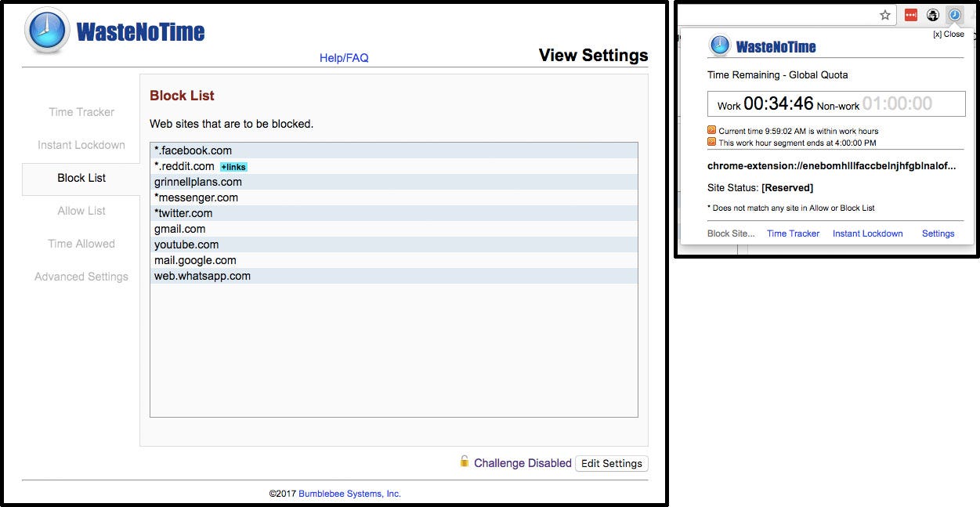The height and width of the screenshot is (507, 980).
Task: Click the WasteNoTime clock logo in settings page
Action: coord(48,31)
